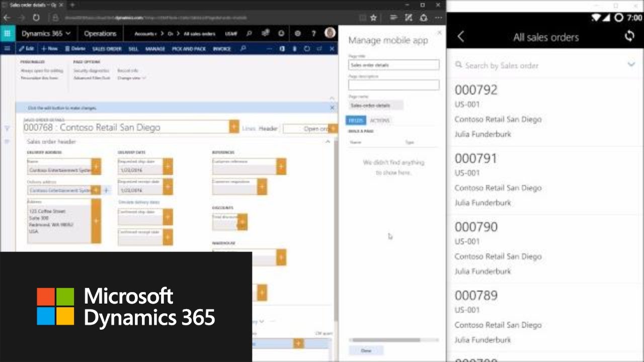Reload the page using the browser refresh icon
Viewport: 644px width, 362px height.
click(36, 17)
